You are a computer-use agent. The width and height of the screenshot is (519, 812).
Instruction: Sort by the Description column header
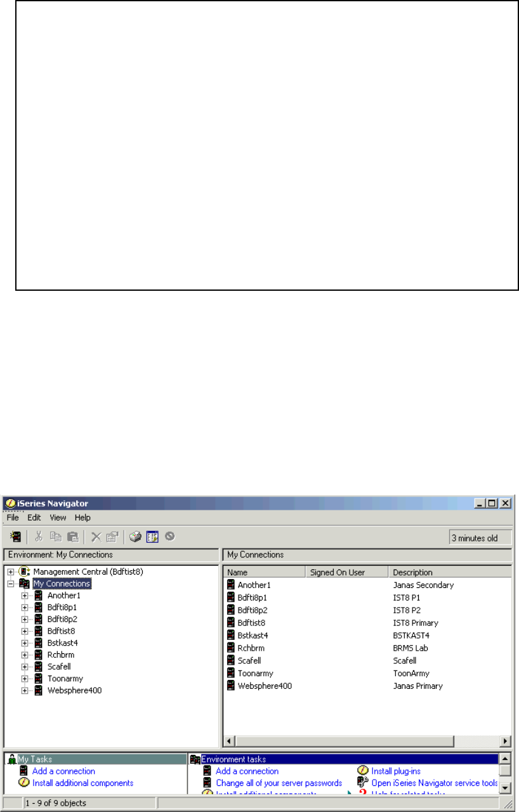(450, 572)
